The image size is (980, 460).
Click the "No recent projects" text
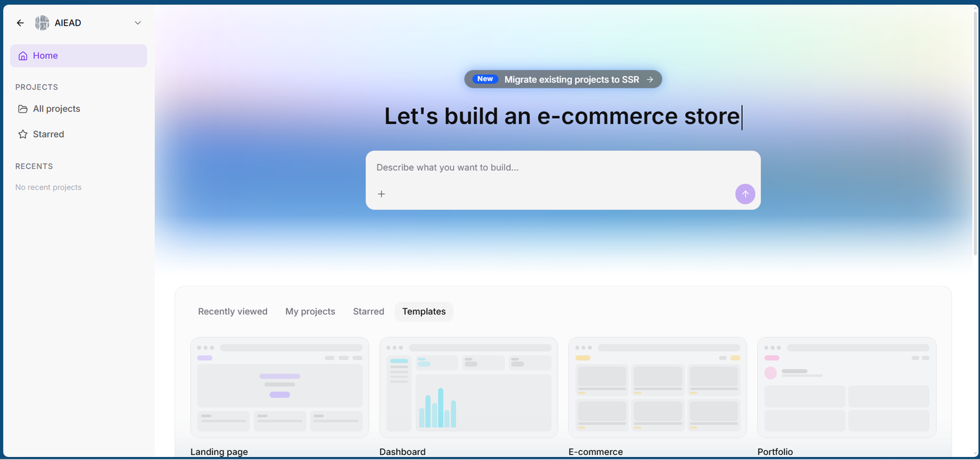pos(48,187)
